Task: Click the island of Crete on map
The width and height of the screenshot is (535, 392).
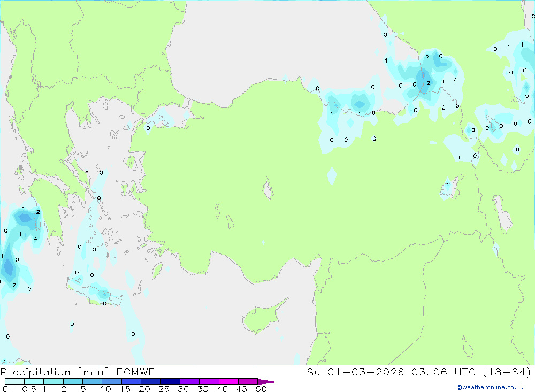Action: (x=94, y=291)
